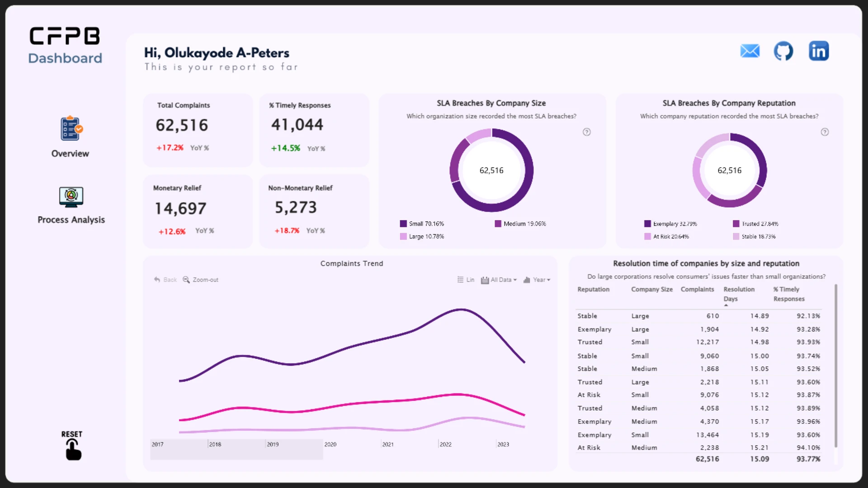
Task: Click the 15.21 resolution days cell
Action: click(759, 447)
